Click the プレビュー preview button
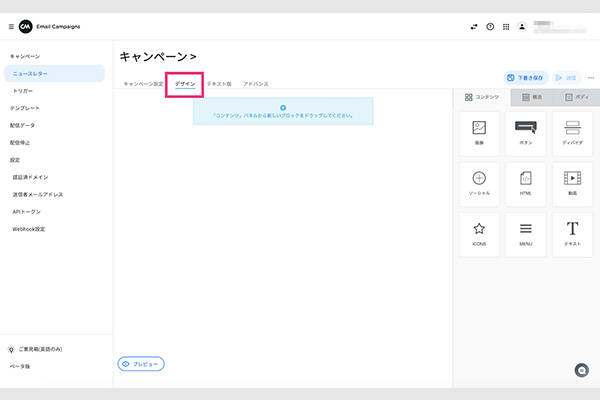This screenshot has width=600, height=400. pos(141,364)
